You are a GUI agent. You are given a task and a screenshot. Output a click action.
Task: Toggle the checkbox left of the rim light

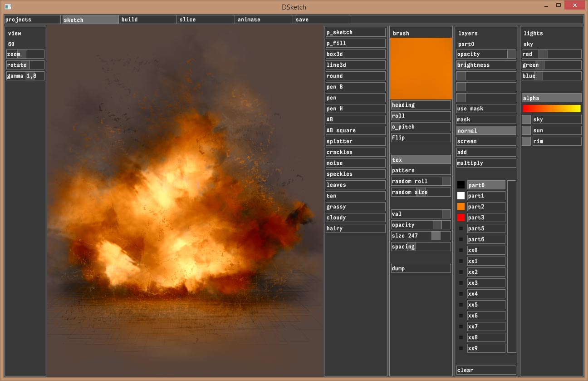[x=526, y=141]
